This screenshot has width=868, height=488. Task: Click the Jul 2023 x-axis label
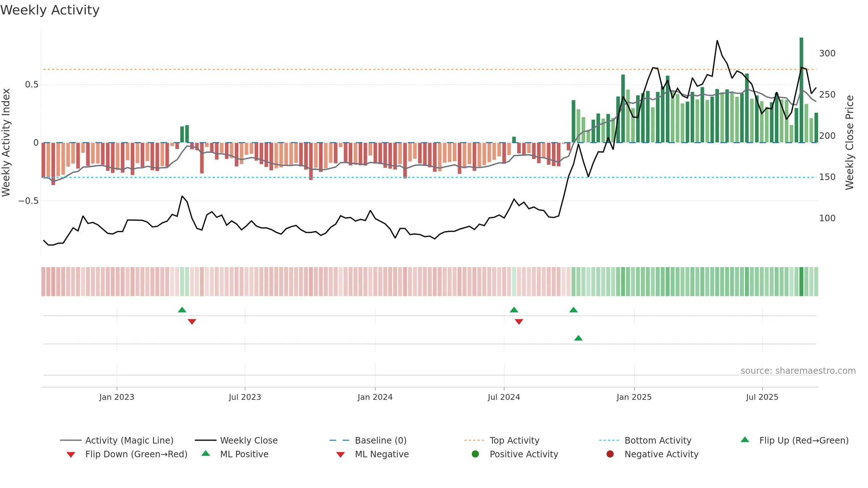coord(245,397)
